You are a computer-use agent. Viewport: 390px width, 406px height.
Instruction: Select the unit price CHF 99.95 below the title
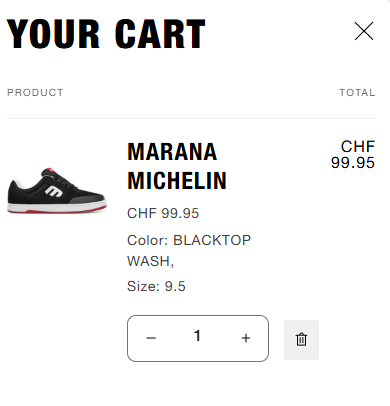(163, 213)
